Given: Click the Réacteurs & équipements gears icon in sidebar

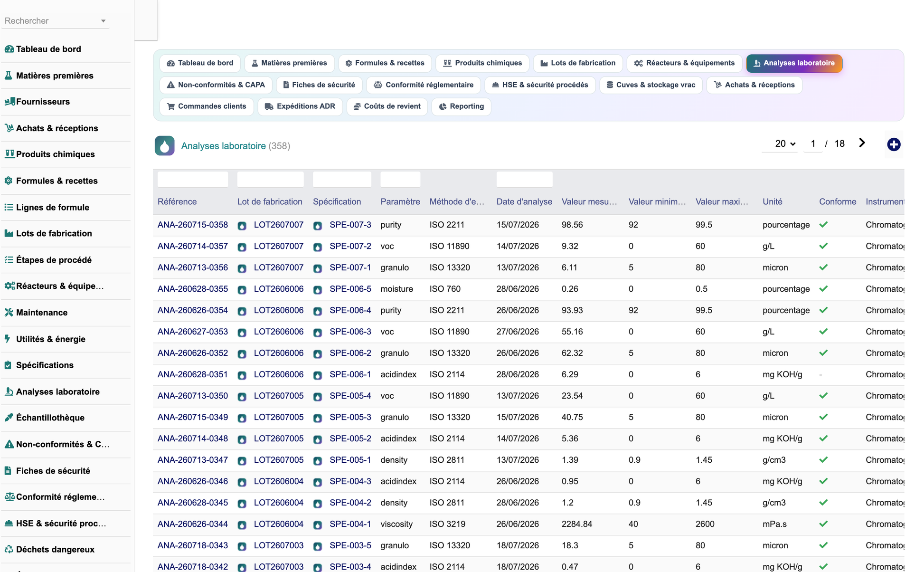Looking at the screenshot, I should tap(9, 286).
